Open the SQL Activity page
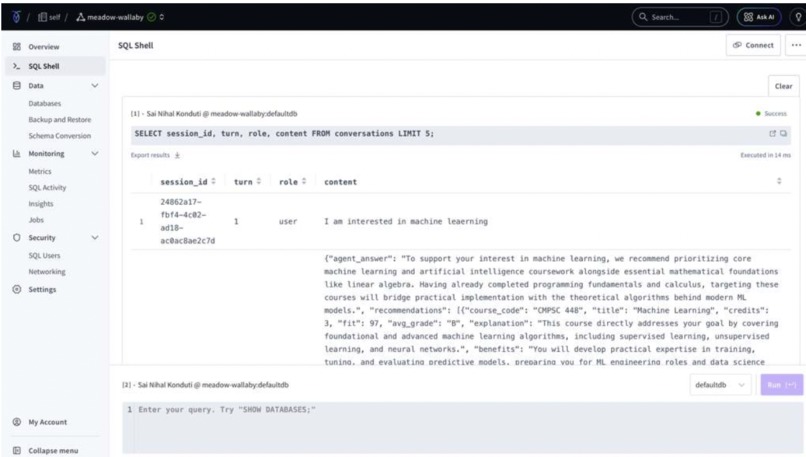This screenshot has height=457, width=806. click(x=47, y=188)
